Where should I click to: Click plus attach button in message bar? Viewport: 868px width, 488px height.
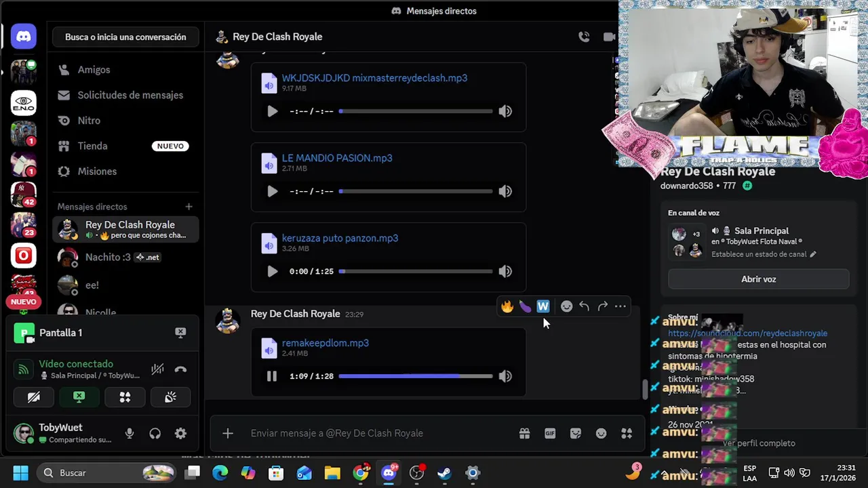click(x=228, y=433)
